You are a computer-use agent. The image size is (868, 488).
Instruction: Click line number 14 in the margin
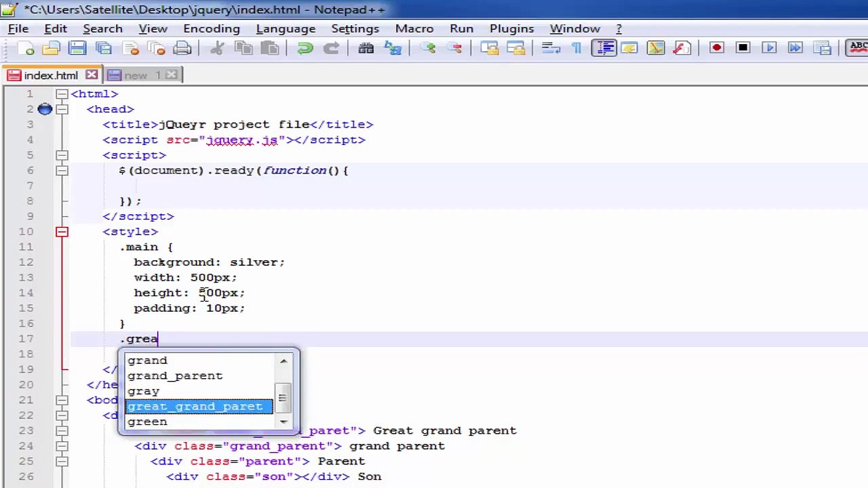[x=26, y=293]
